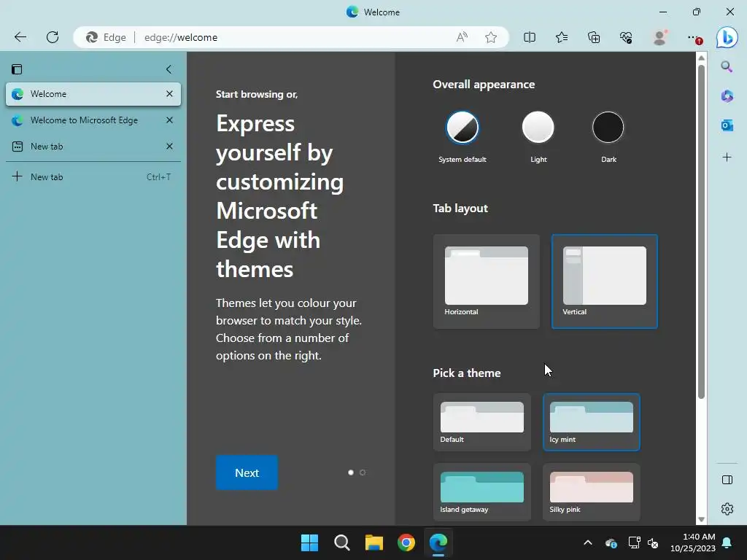Screen dimensions: 747x560
Task: Go to second page indicator dot
Action: [x=363, y=472]
